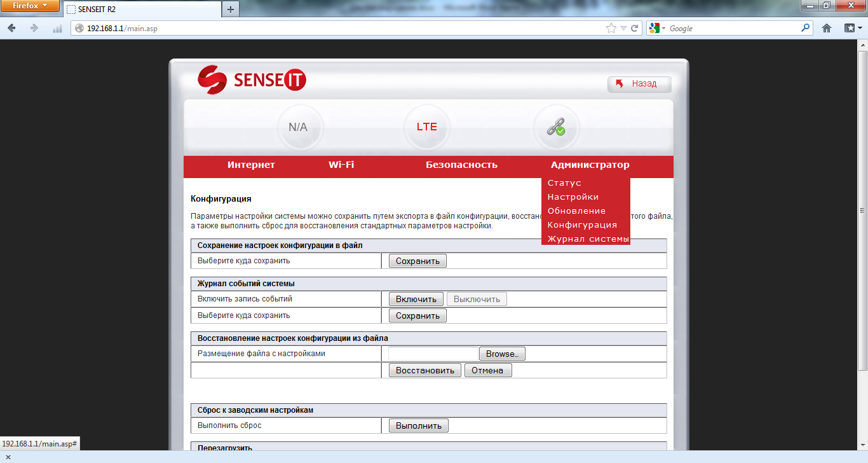
Task: Click the connection link status icon
Action: click(x=555, y=127)
